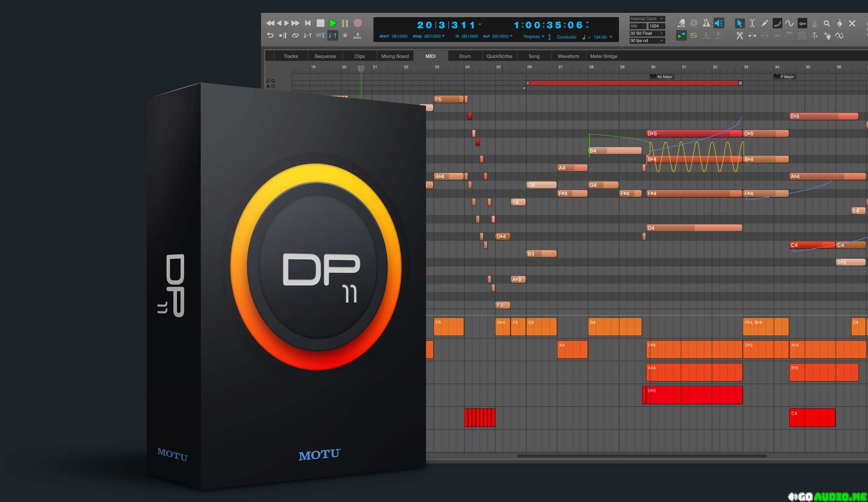Open the 30 fps nd frame rate dropdown

(647, 41)
